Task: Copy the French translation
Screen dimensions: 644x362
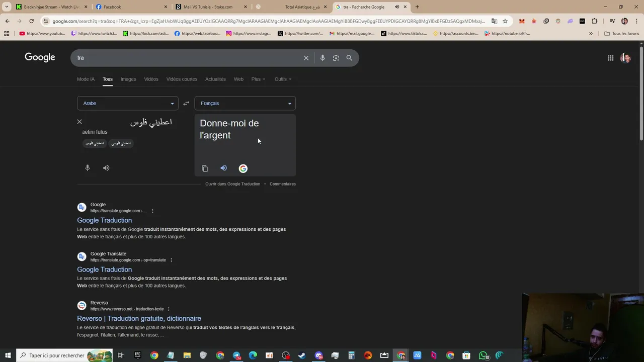Action: (205, 168)
